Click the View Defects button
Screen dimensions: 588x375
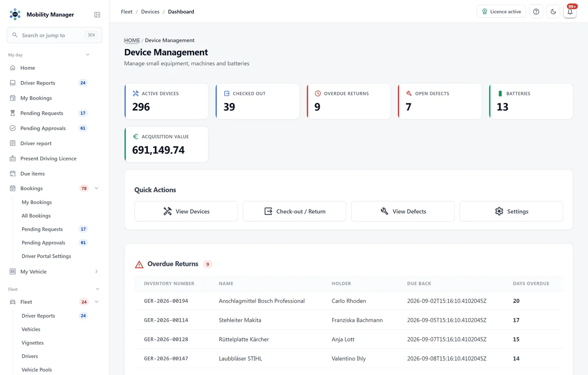403,211
